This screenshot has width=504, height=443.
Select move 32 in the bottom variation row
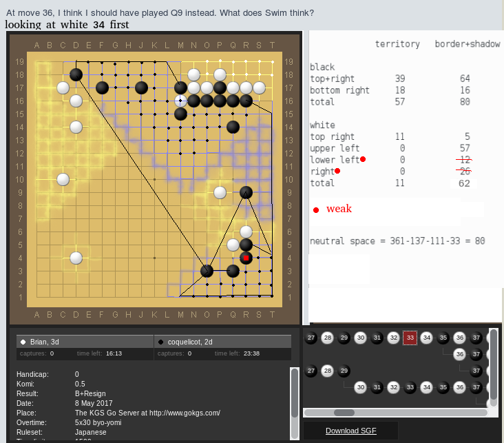394,387
